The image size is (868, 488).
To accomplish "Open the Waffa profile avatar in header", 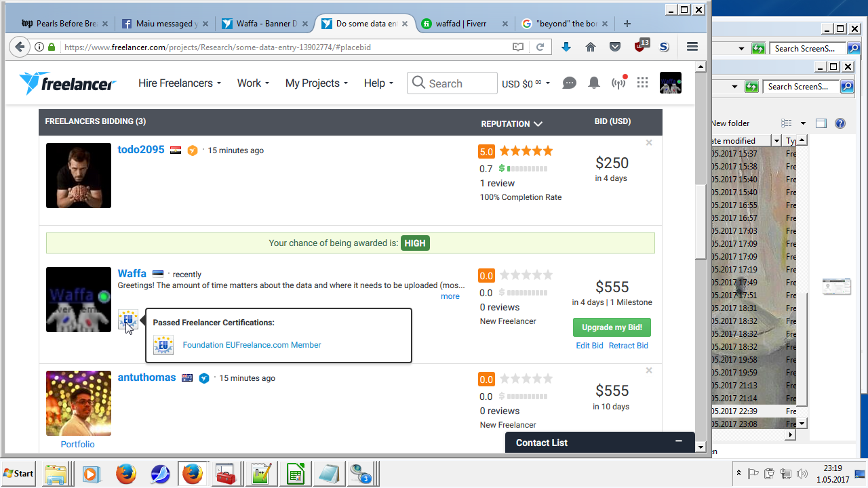I will (x=671, y=83).
